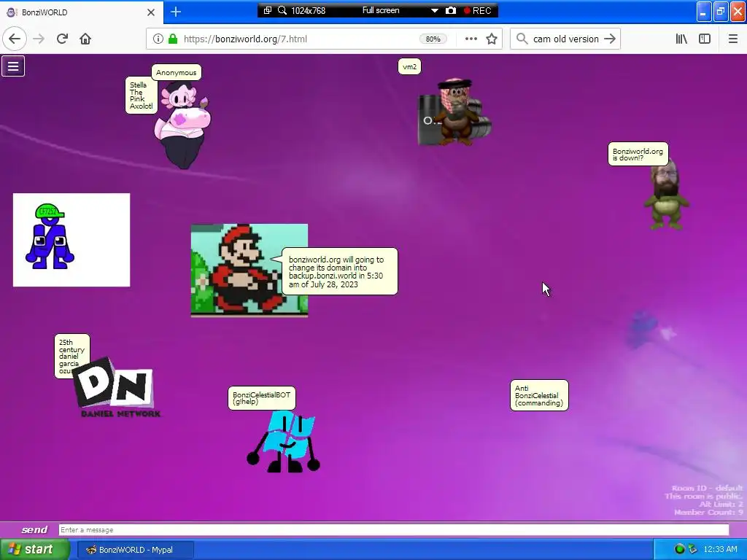Toggle the sidebar view icon
This screenshot has width=747, height=560.
coord(705,39)
